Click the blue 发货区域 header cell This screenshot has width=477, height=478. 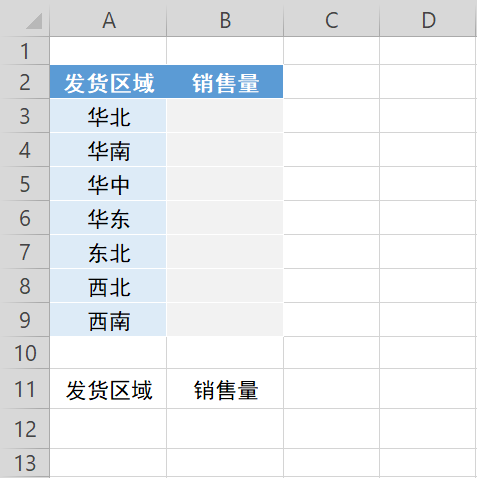point(108,82)
